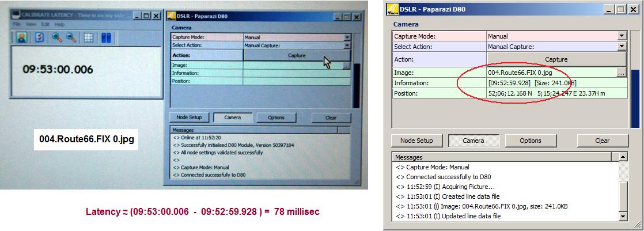Image resolution: width=644 pixels, height=231 pixels.
Task: Click the 09:53:00.006 time display
Action: click(58, 70)
